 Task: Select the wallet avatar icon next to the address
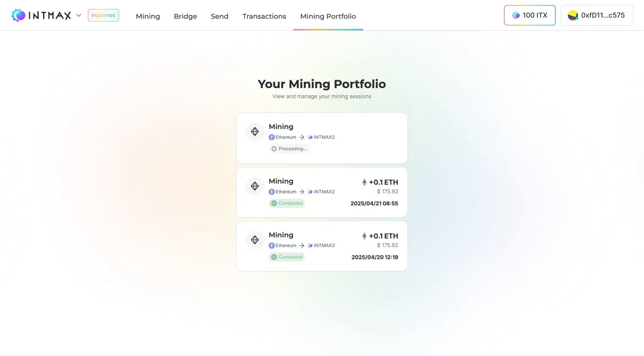[x=573, y=15]
